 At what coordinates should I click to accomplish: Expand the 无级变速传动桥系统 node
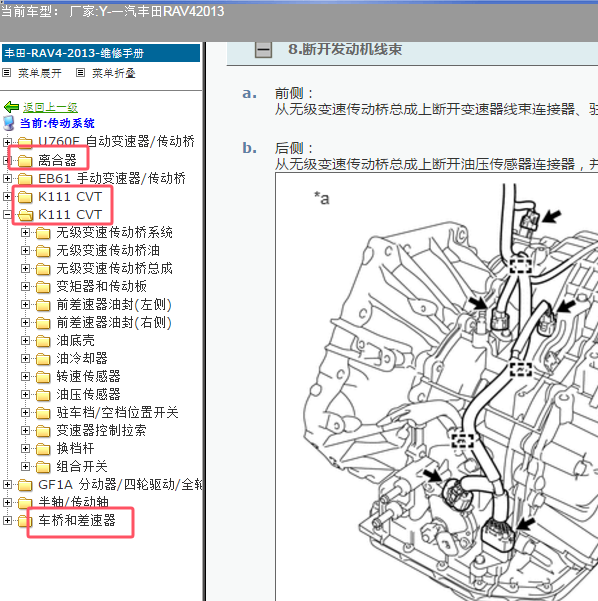pyautogui.click(x=25, y=232)
